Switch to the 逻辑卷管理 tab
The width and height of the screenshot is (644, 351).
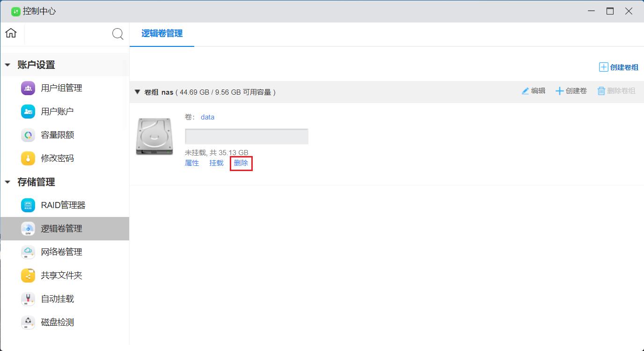coord(162,34)
